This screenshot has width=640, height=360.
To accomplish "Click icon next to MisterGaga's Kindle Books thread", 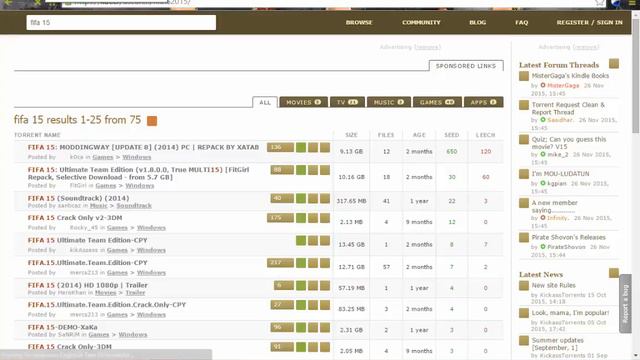I will click(524, 76).
